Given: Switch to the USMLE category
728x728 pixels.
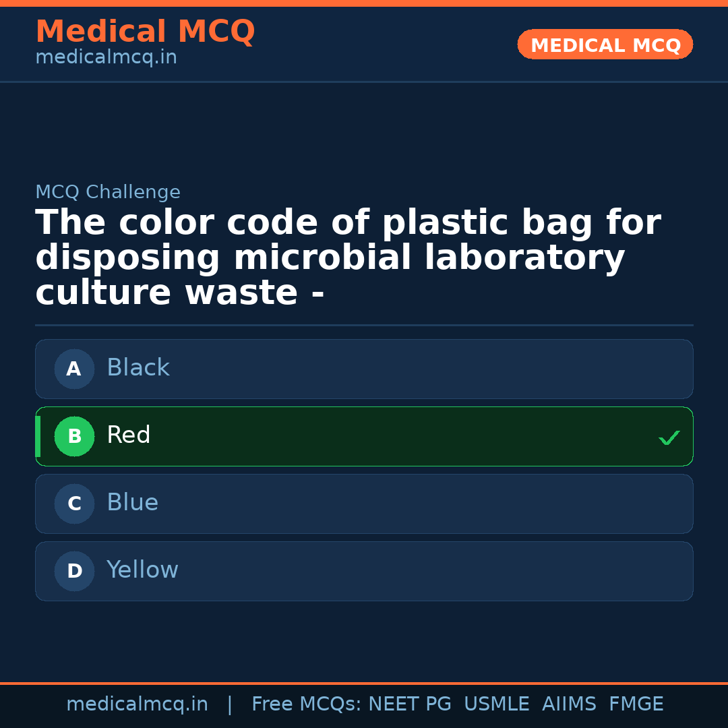Looking at the screenshot, I should 497,703.
